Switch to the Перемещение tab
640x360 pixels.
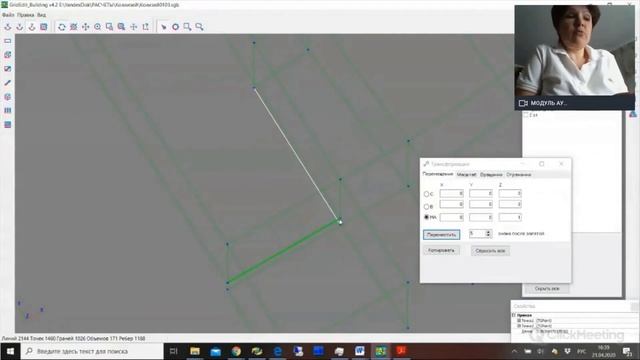438,174
